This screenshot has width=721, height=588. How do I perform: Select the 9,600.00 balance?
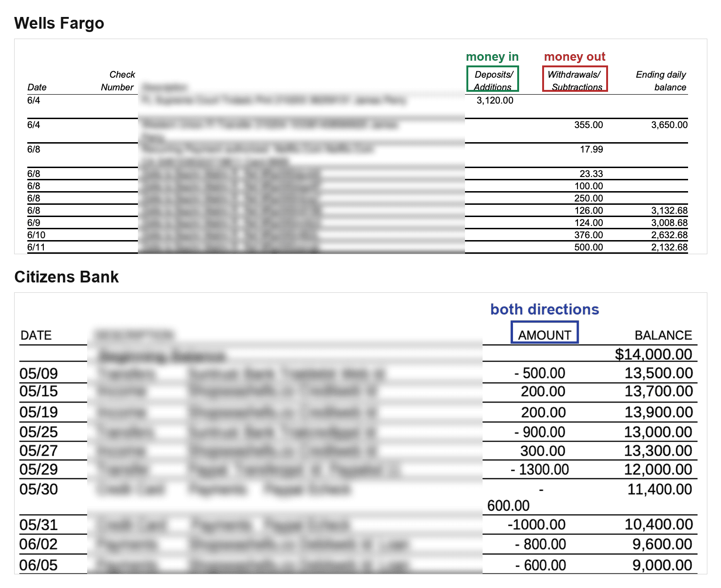(662, 544)
